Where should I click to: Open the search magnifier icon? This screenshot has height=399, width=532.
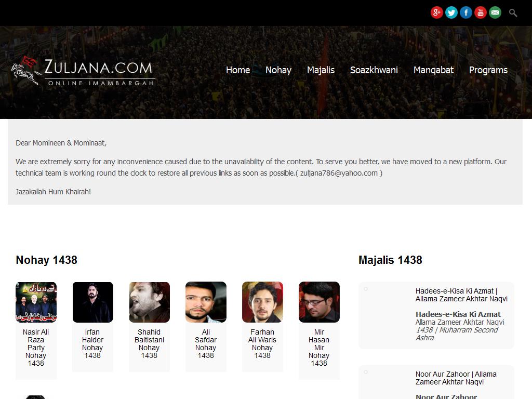point(513,13)
